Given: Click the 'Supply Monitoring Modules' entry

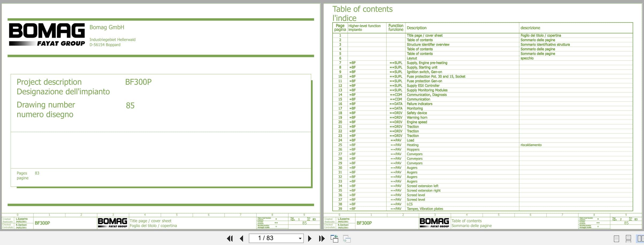Looking at the screenshot, I should [427, 90].
